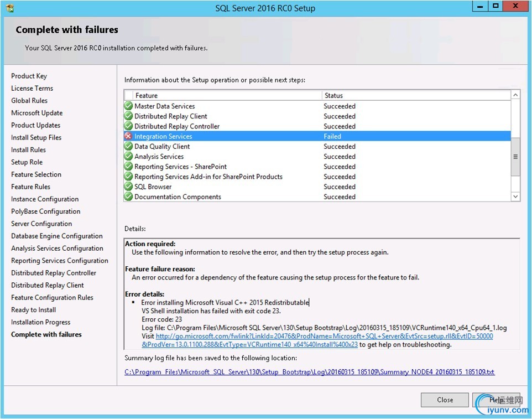Close the setup window with the X
532x419 pixels.
[x=515, y=6]
